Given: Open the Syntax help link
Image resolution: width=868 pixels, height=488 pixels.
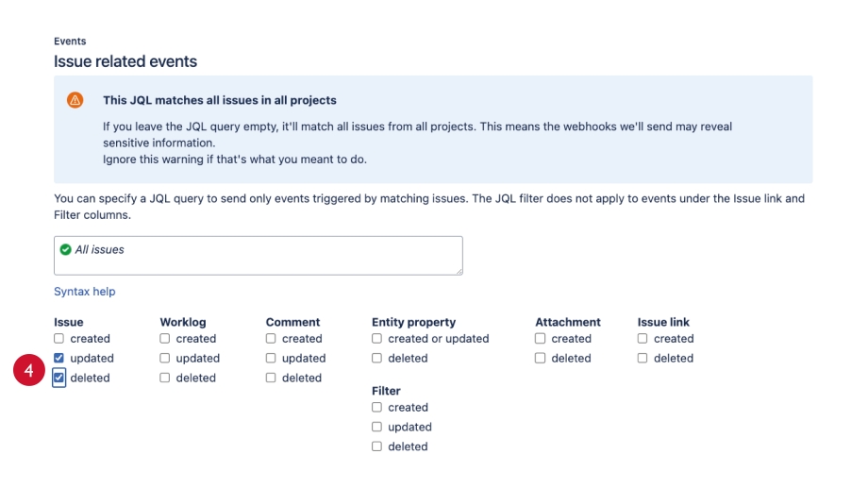Looking at the screenshot, I should click(85, 292).
